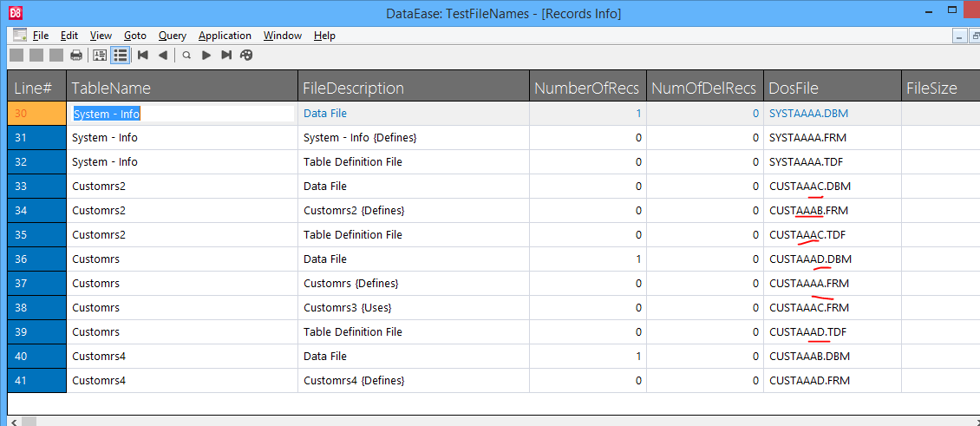Go to next record arrow
980x426 pixels.
[206, 56]
